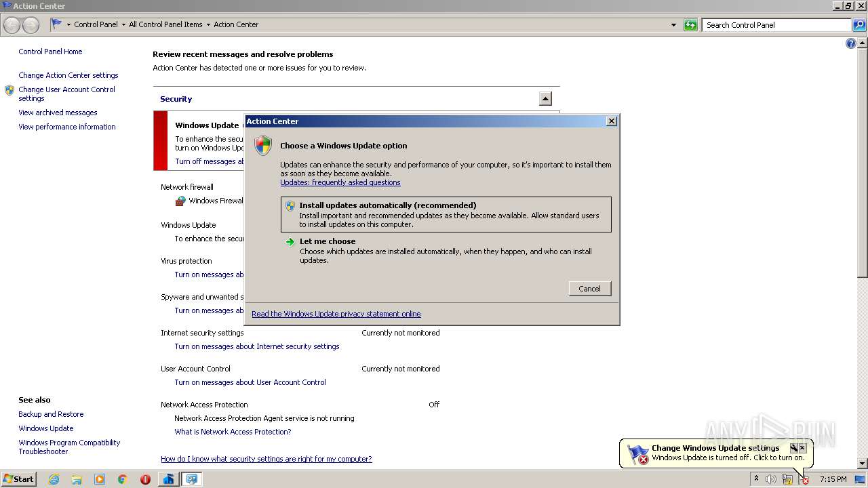Viewport: 868px width, 488px height.
Task: Open Windows Update link under See also
Action: (46, 428)
